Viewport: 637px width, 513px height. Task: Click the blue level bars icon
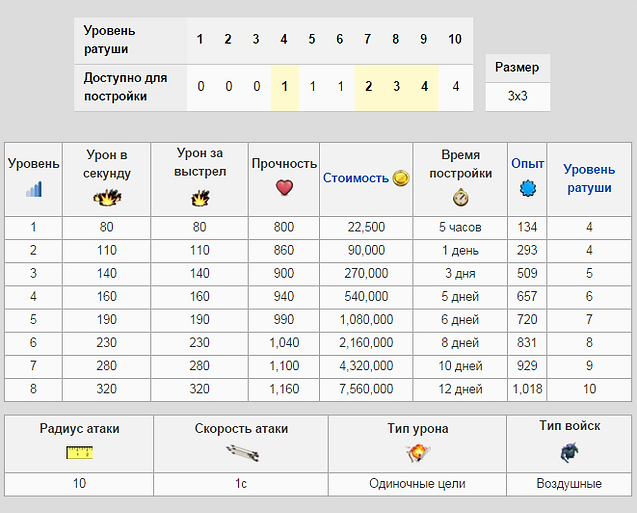click(x=34, y=189)
